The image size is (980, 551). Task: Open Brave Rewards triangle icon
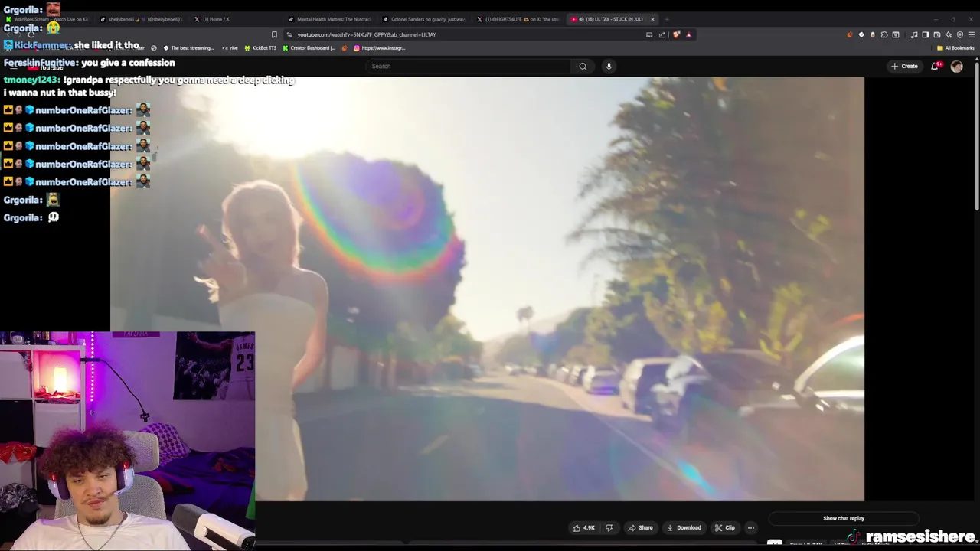pos(688,34)
